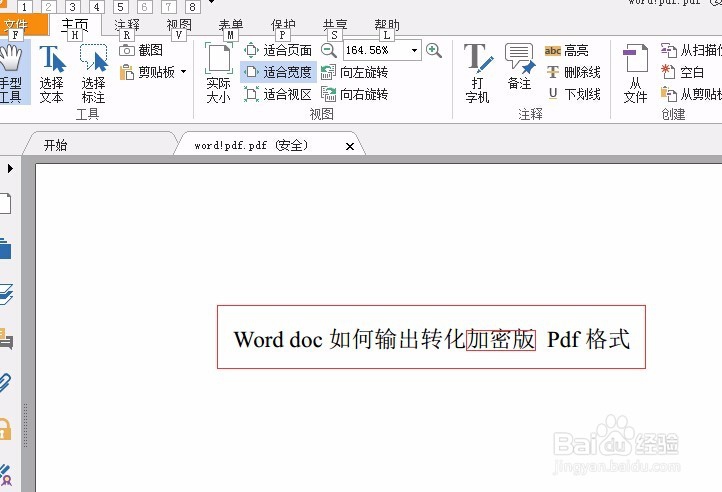The image size is (722, 492).
Task: Click quick access toolbar button 3
Action: coord(72,6)
